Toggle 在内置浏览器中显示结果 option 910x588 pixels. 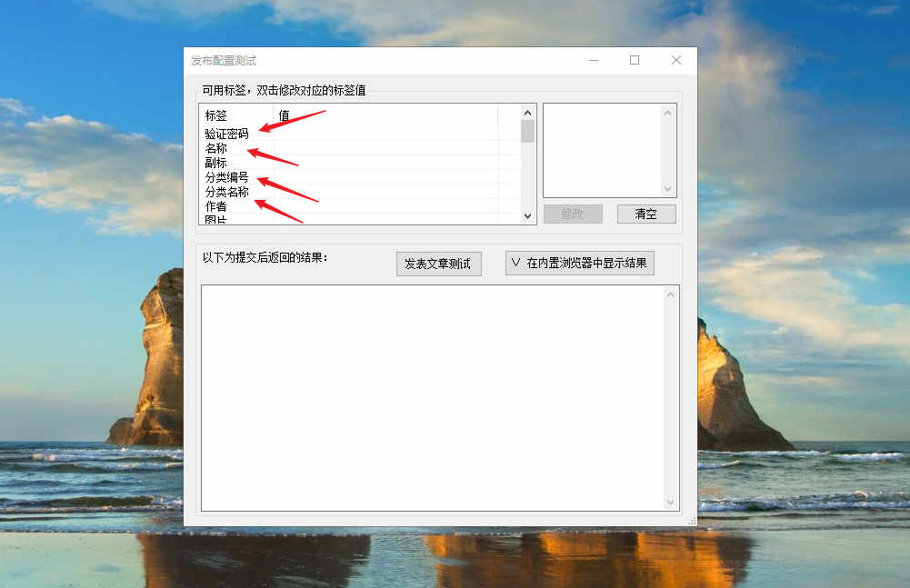[579, 263]
